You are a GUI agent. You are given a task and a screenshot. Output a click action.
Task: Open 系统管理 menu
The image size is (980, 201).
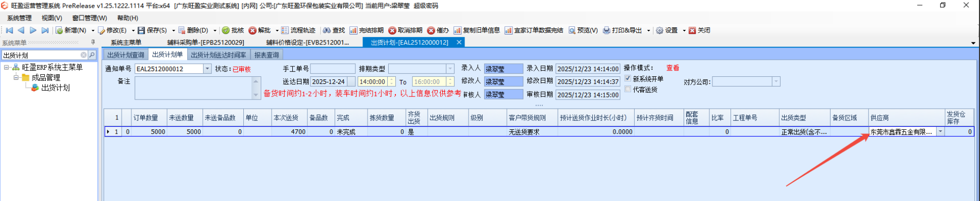coord(19,18)
